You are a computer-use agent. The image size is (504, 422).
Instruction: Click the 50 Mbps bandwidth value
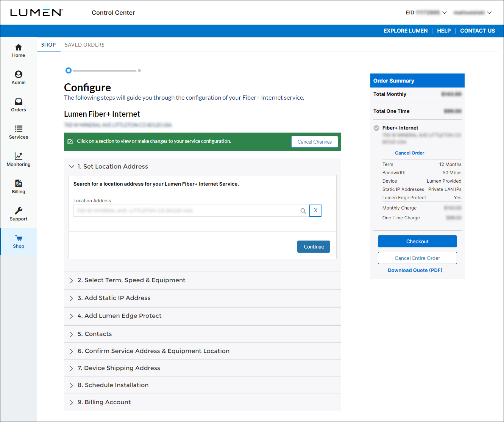point(452,173)
